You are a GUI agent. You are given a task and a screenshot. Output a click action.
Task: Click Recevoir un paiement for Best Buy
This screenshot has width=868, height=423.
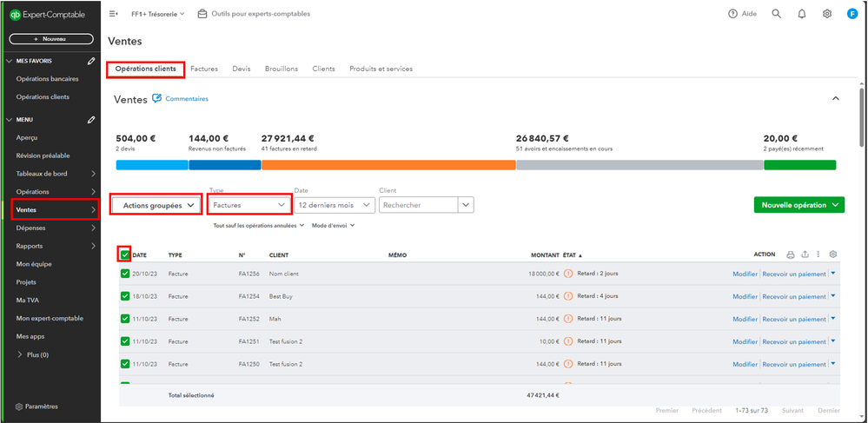pos(794,296)
